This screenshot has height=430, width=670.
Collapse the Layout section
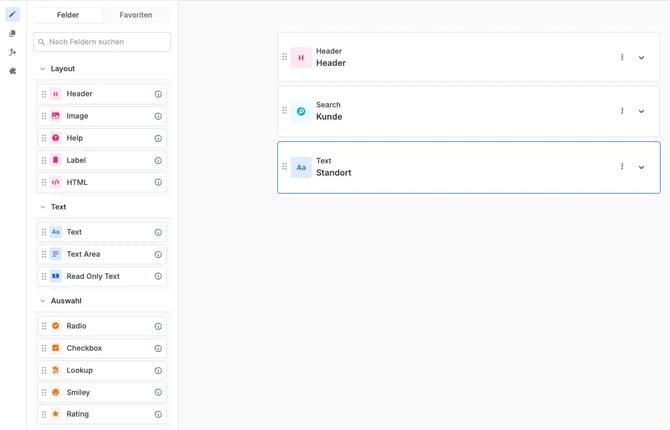pyautogui.click(x=43, y=69)
